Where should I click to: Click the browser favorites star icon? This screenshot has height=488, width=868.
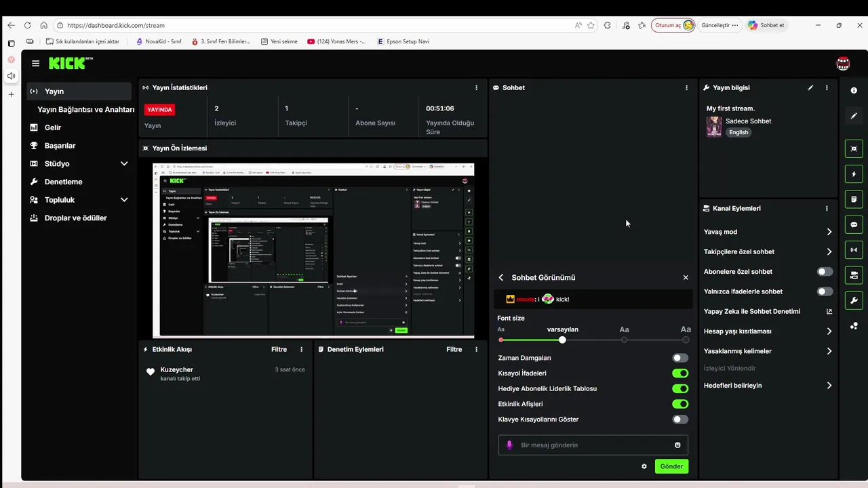(x=591, y=25)
